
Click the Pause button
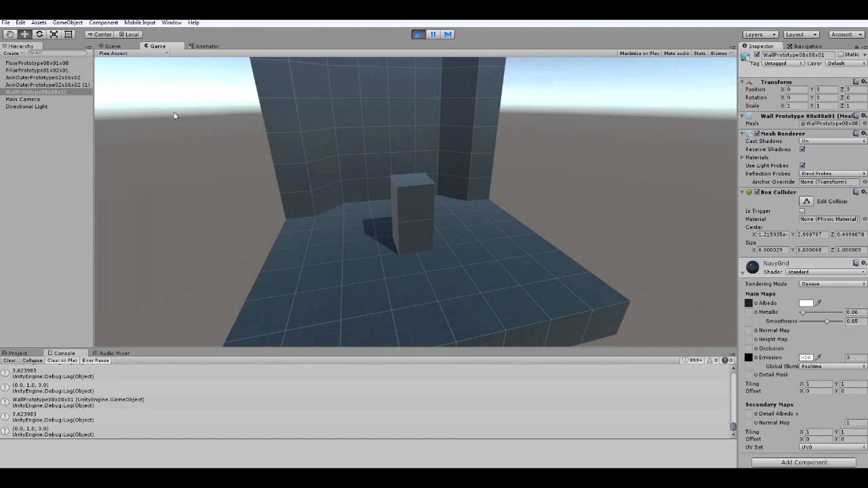click(x=433, y=34)
